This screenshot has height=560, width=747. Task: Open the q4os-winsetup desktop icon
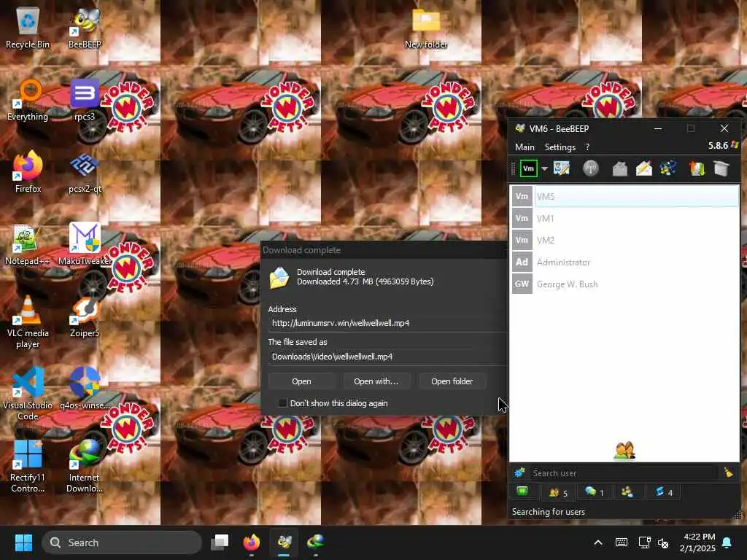[x=85, y=389]
